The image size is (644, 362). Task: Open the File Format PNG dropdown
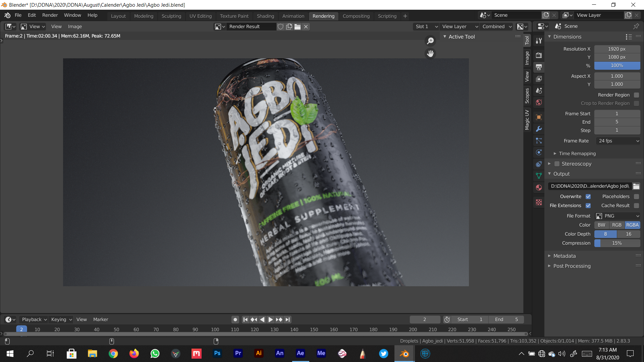618,216
